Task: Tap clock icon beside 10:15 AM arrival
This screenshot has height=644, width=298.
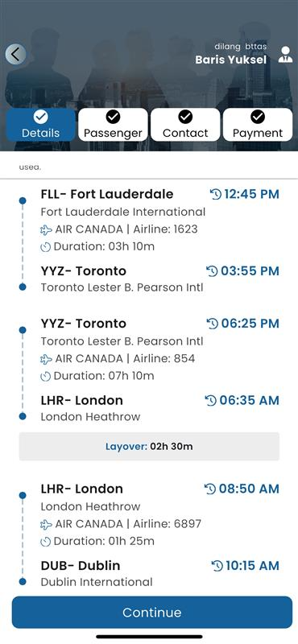Action: click(217, 566)
